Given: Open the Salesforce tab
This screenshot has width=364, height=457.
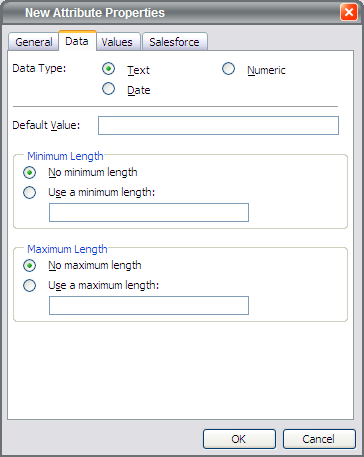Looking at the screenshot, I should point(174,42).
